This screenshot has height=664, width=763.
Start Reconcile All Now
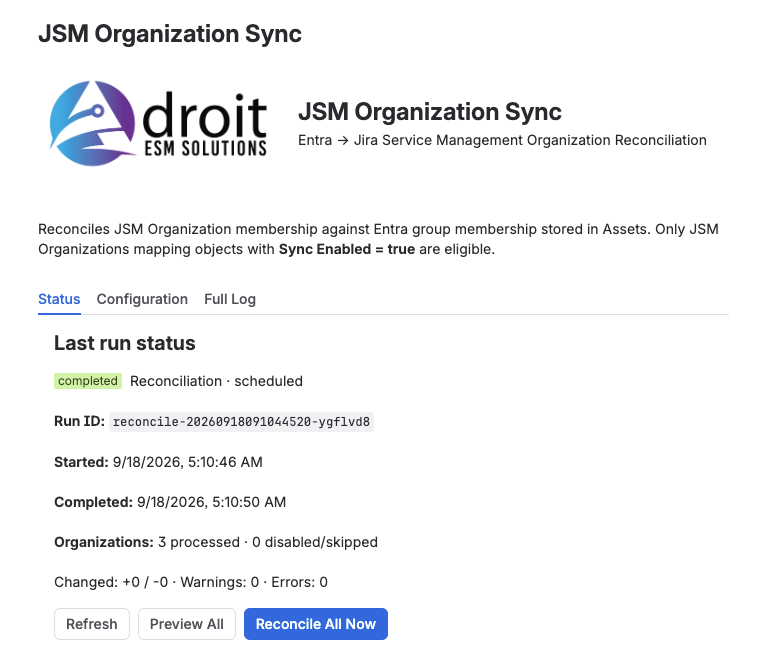pyautogui.click(x=316, y=624)
